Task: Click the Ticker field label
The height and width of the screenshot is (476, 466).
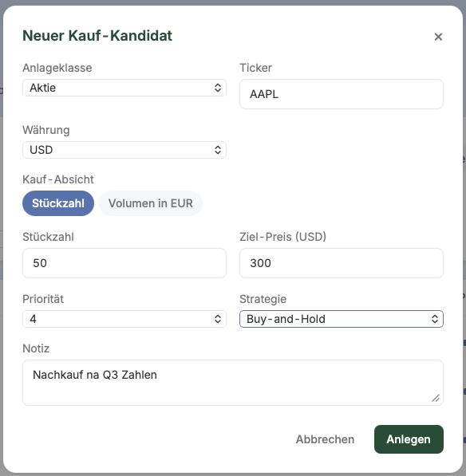Action: tap(255, 68)
